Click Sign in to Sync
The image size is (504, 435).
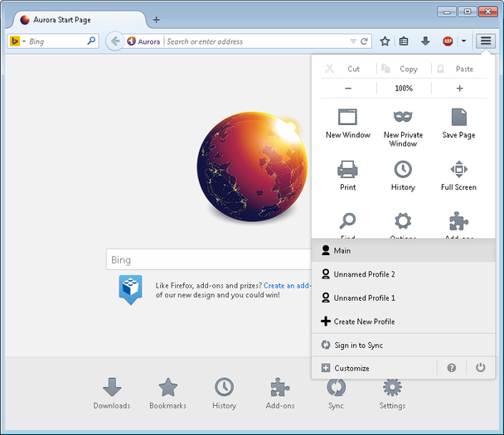403,345
